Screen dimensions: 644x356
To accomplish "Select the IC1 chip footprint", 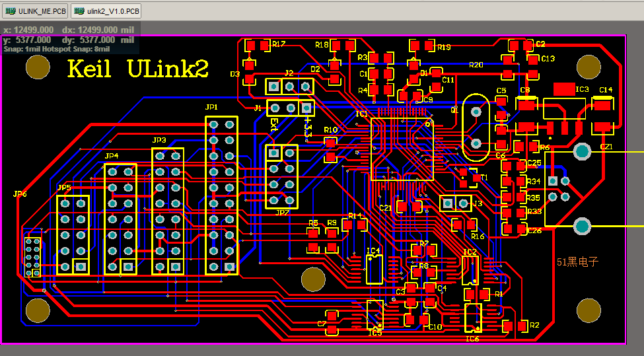I will [x=402, y=149].
